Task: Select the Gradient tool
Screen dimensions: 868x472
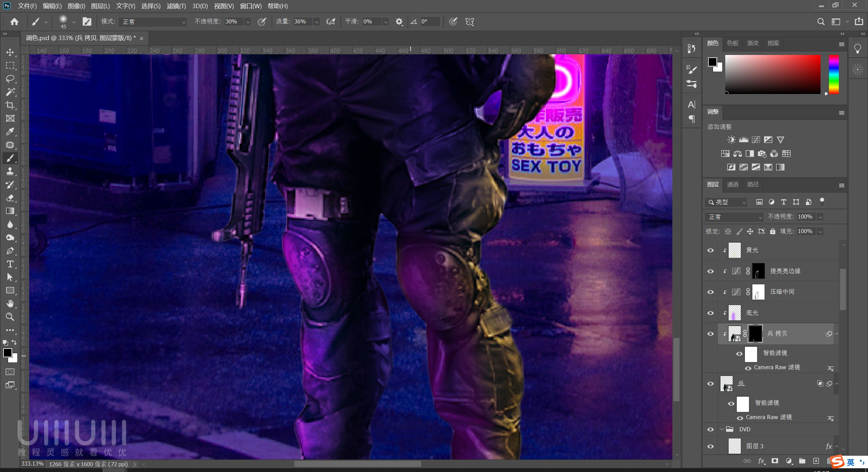Action: click(10, 211)
